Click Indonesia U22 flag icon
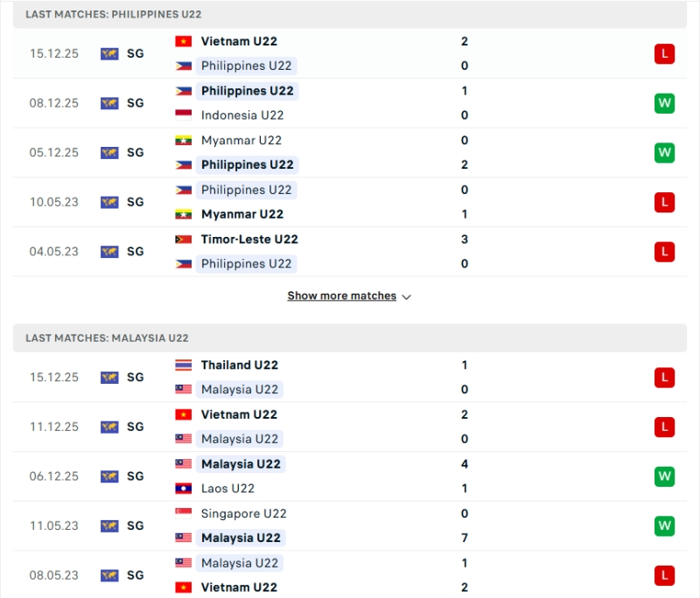Image resolution: width=700 pixels, height=598 pixels. click(184, 115)
